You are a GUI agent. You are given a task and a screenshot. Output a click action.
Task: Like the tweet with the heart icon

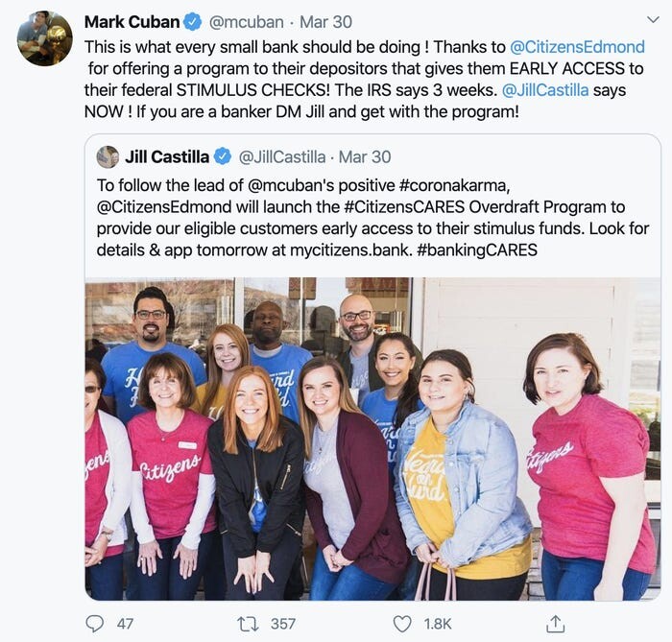(x=402, y=624)
